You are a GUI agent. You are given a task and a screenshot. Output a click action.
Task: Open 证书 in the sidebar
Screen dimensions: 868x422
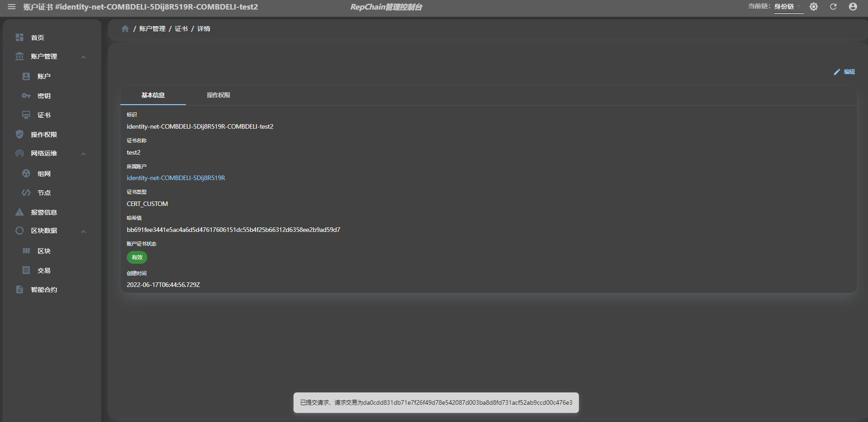[44, 115]
